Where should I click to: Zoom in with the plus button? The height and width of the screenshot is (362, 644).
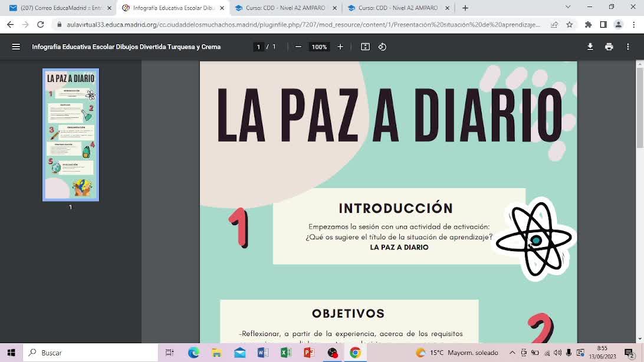coord(340,47)
